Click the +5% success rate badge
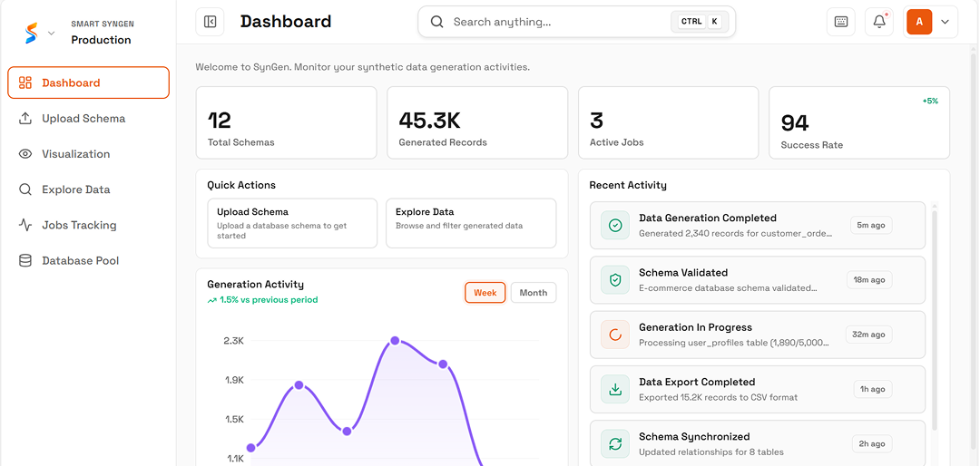Screen dimensions: 980x466 coord(930,101)
